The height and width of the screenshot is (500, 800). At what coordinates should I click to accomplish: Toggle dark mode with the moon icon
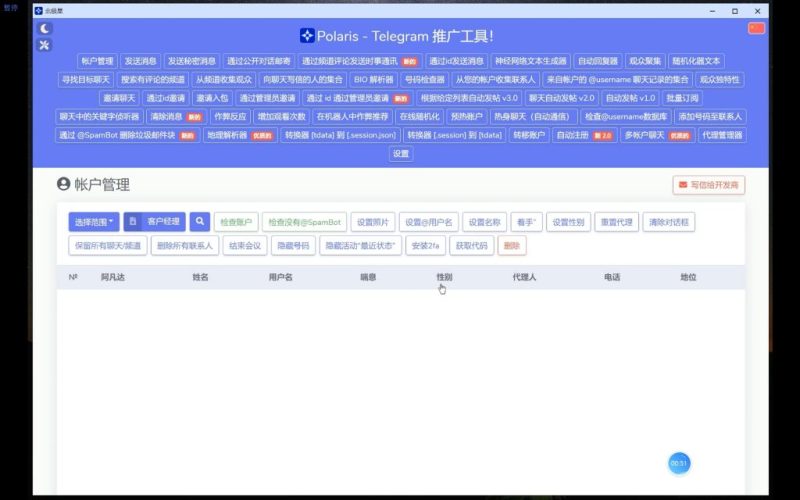[x=44, y=29]
